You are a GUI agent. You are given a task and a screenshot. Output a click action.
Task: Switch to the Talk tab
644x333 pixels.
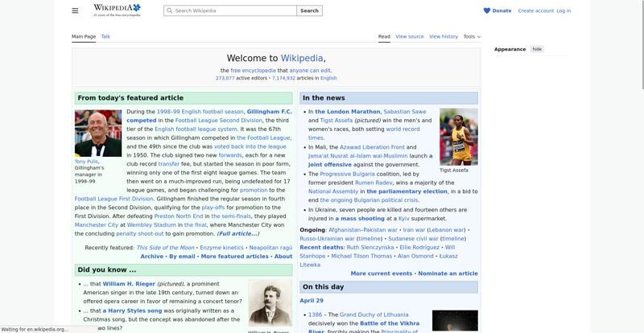click(x=105, y=36)
